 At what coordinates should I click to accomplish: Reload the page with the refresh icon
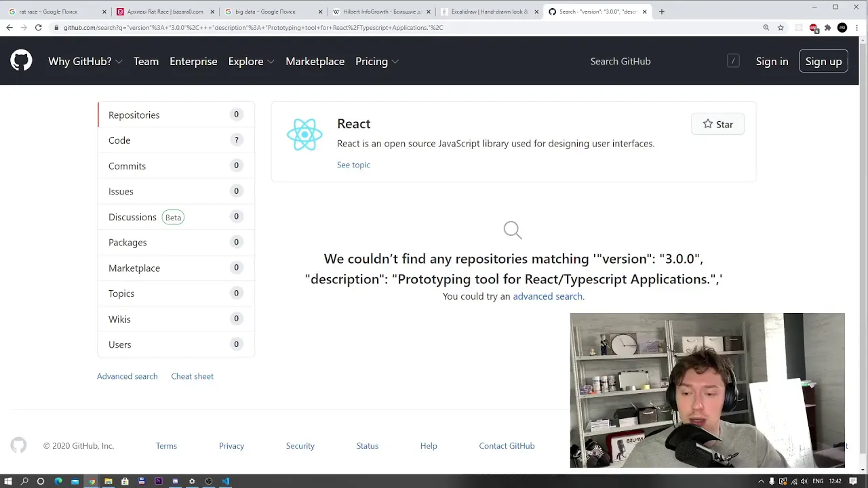[x=38, y=28]
